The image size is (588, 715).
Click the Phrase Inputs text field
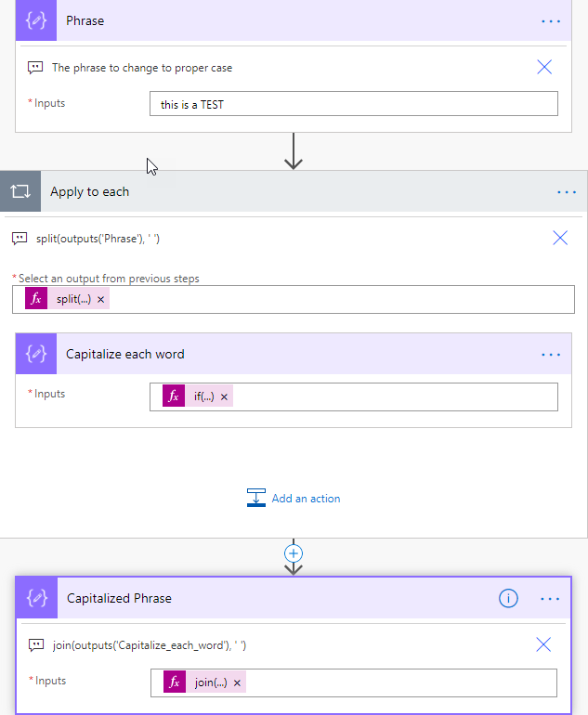coord(353,104)
